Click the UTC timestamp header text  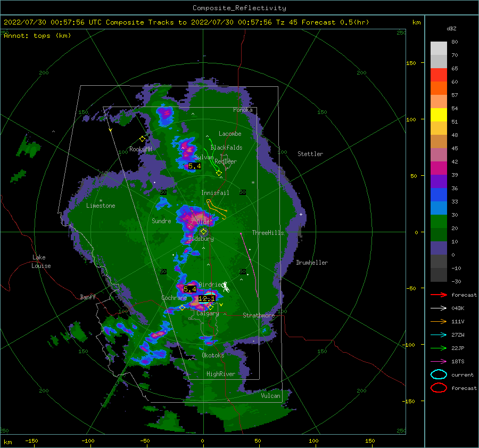pyautogui.click(x=186, y=22)
